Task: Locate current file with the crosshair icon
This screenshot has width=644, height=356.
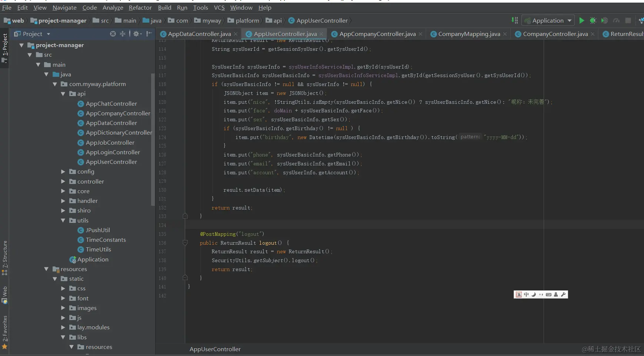Action: [113, 34]
